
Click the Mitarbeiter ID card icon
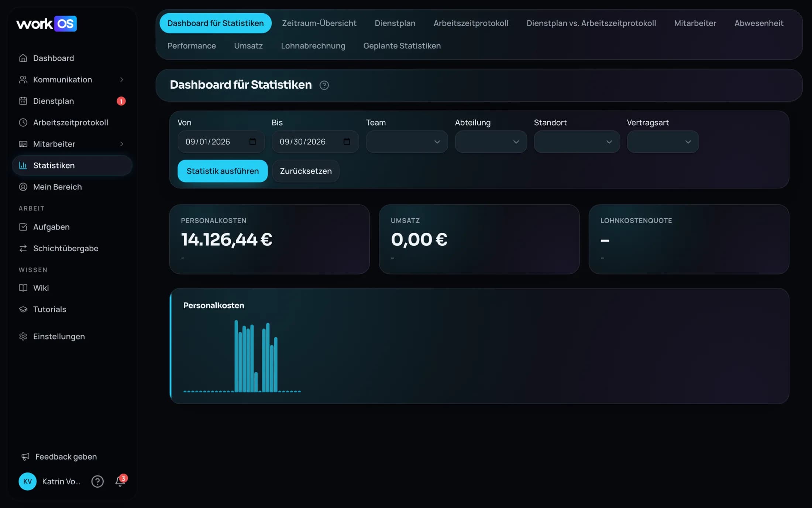[x=23, y=144]
